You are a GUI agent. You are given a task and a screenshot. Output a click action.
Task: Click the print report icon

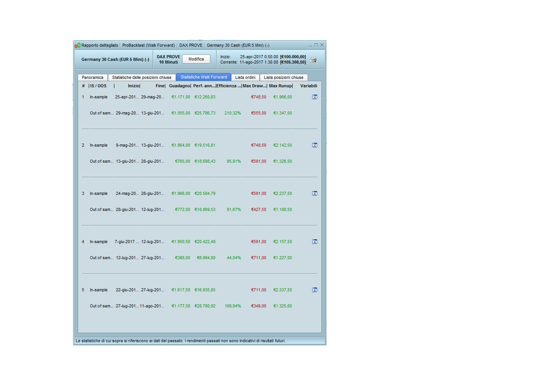pyautogui.click(x=313, y=59)
